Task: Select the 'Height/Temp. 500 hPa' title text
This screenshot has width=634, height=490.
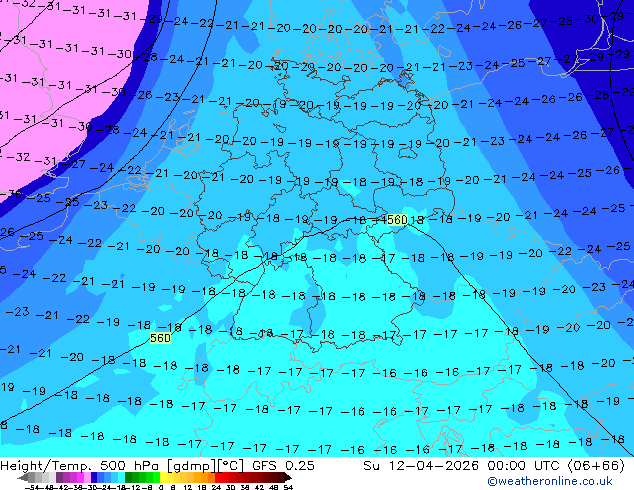Action: [x=80, y=465]
